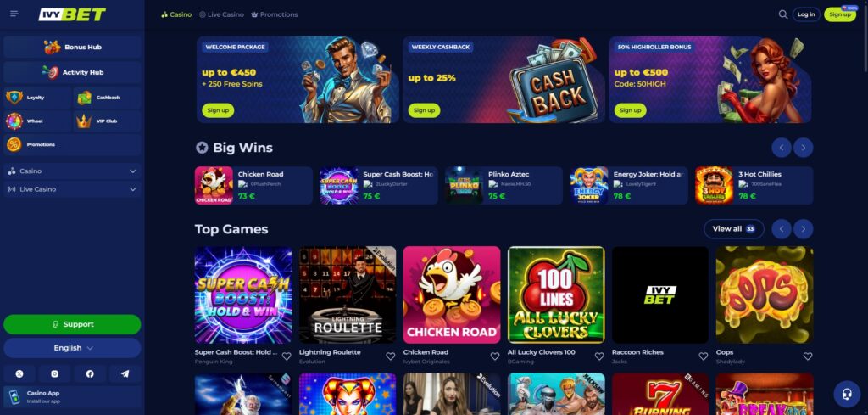868x415 pixels.
Task: Favorite Chicken Road with heart icon
Action: tap(495, 356)
